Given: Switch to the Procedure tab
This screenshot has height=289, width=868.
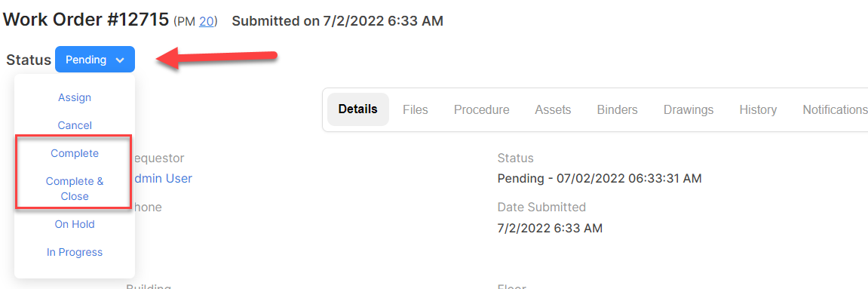Looking at the screenshot, I should 482,109.
